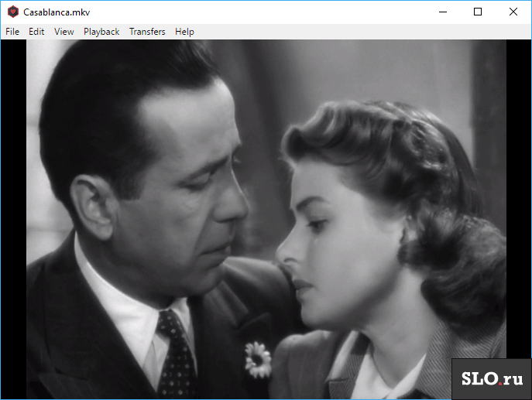532x400 pixels.
Task: Click the app icon in title bar
Action: [13, 12]
